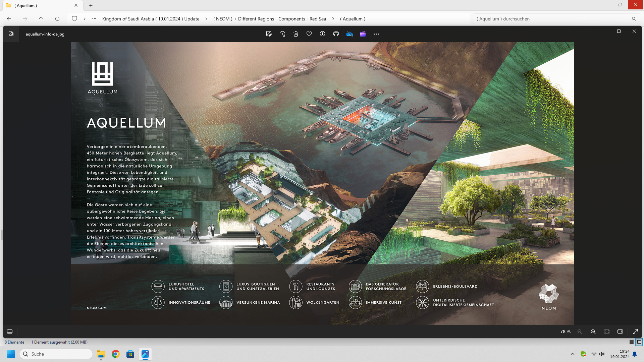This screenshot has width=644, height=362.
Task: Open Clipchamp video editor icon
Action: 363,34
